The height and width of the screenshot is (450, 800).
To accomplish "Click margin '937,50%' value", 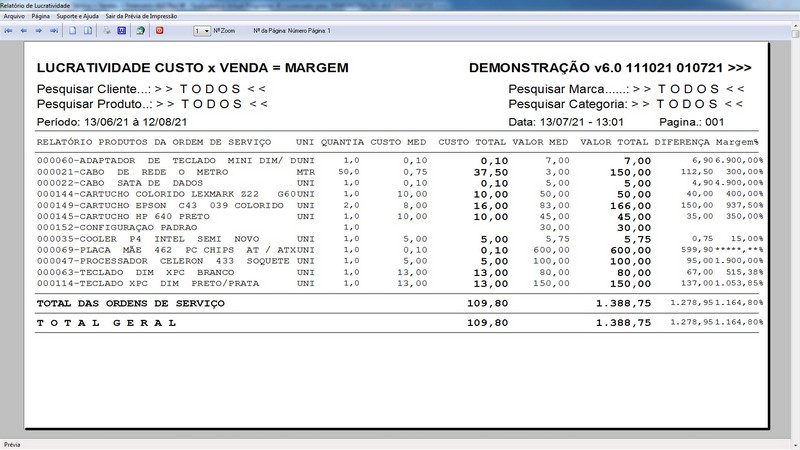I will [744, 206].
